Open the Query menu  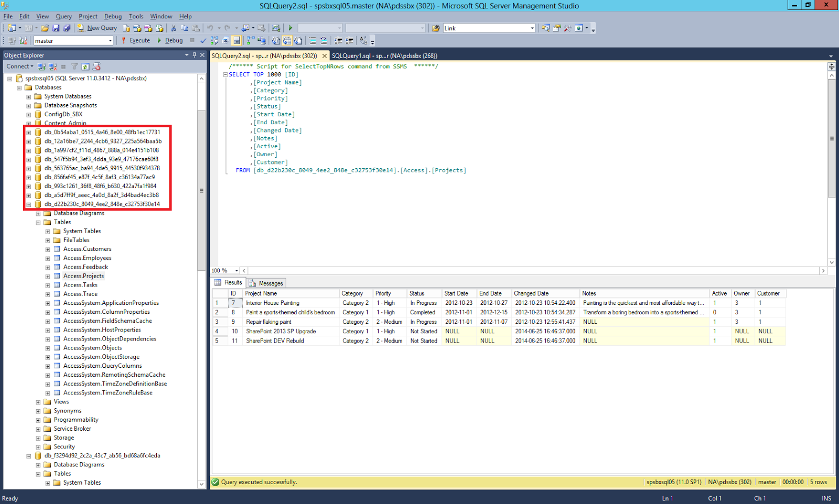63,16
